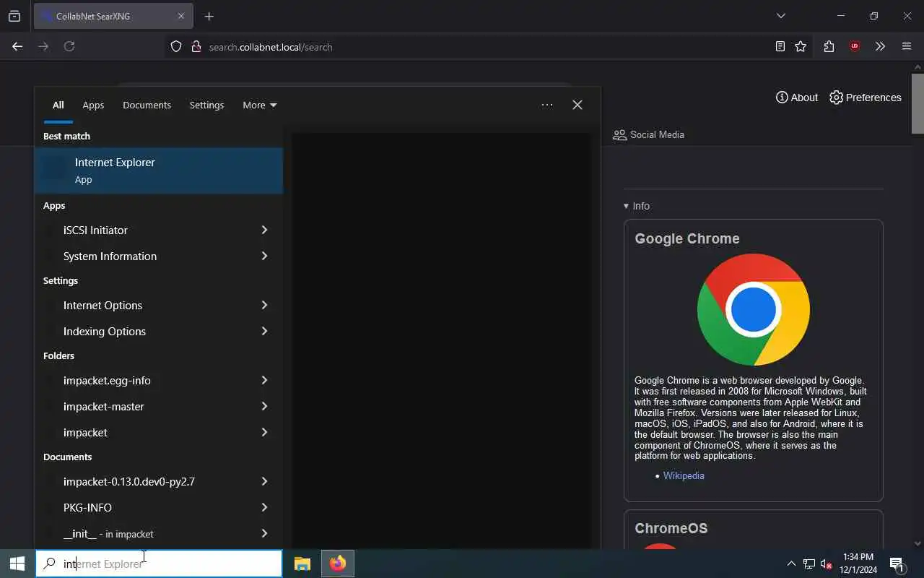This screenshot has height=578, width=924.
Task: View site connection lock information
Action: (196, 46)
